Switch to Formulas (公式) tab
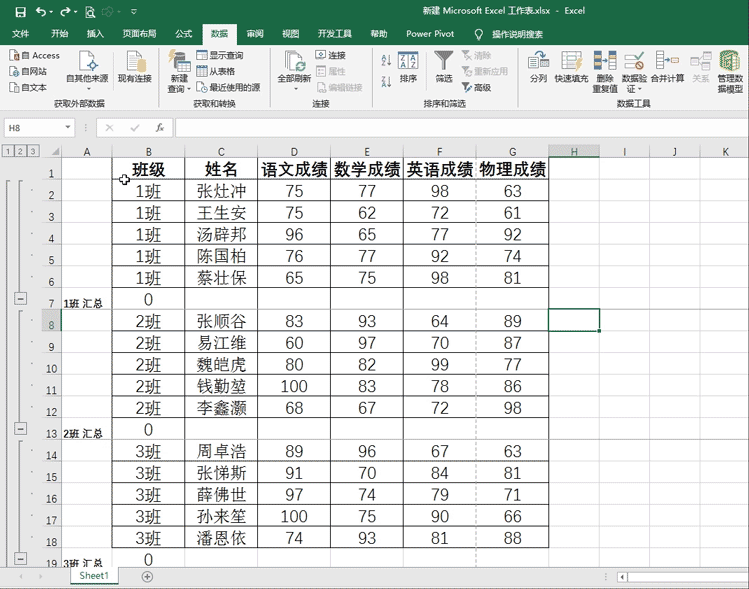Viewport: 749px width, 589px height. (183, 34)
